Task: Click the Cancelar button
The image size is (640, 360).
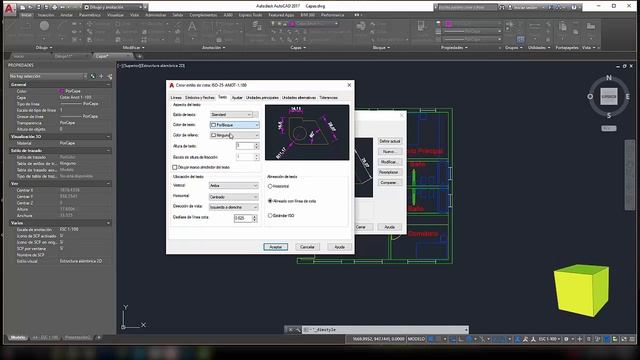Action: click(x=307, y=247)
